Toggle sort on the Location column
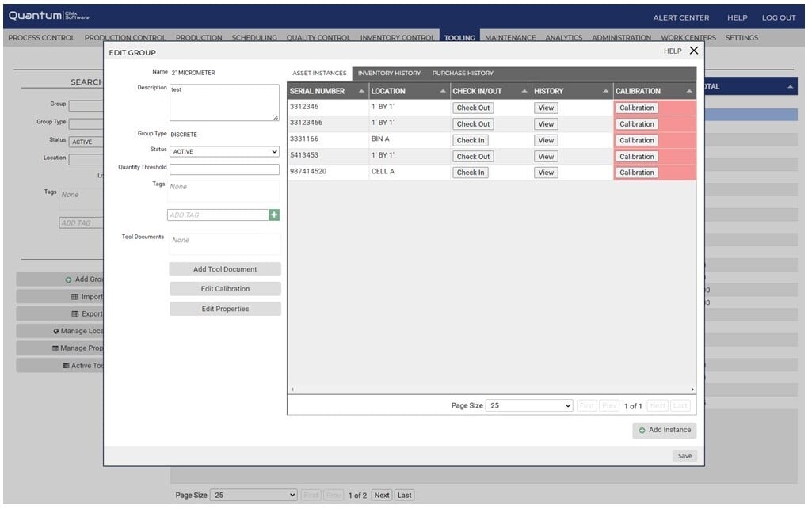The height and width of the screenshot is (509, 812). (x=444, y=91)
